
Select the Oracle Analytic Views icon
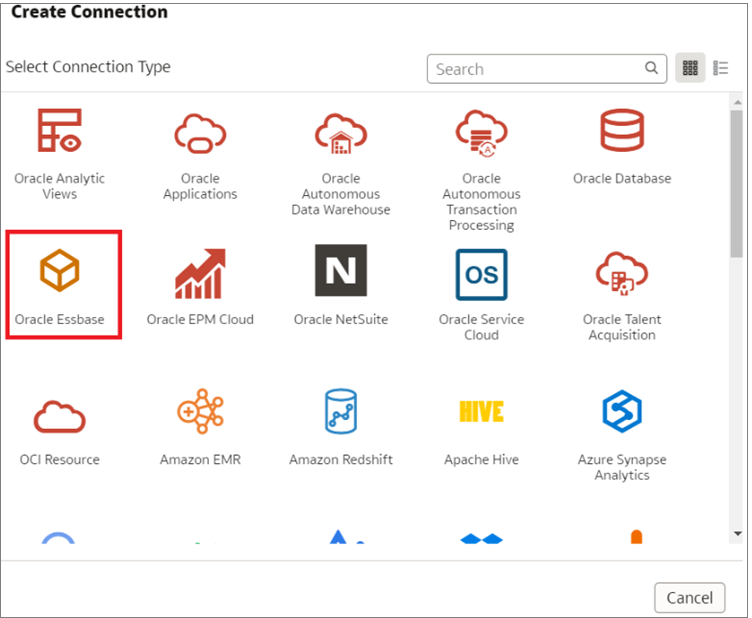(x=59, y=130)
